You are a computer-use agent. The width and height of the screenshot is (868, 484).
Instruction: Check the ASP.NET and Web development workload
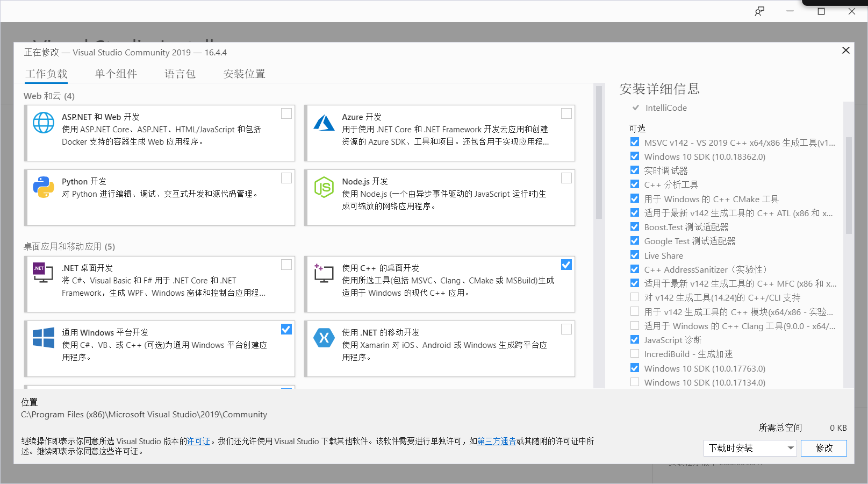(286, 113)
